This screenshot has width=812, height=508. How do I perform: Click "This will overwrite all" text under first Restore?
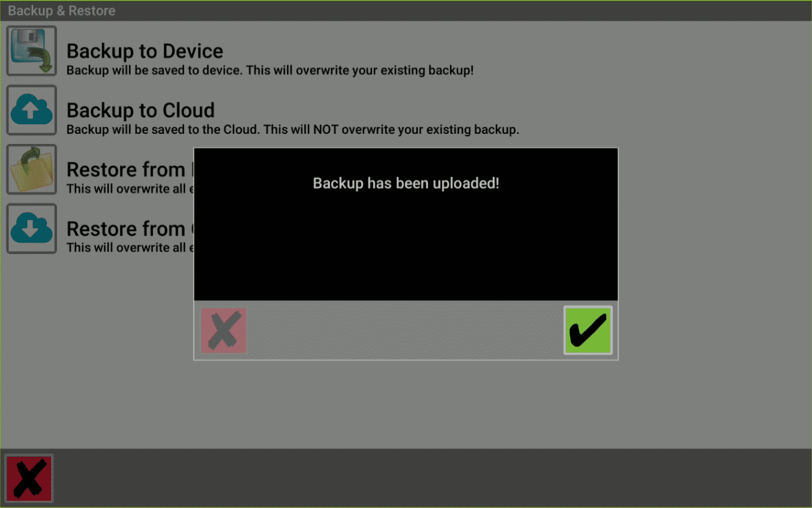point(130,189)
